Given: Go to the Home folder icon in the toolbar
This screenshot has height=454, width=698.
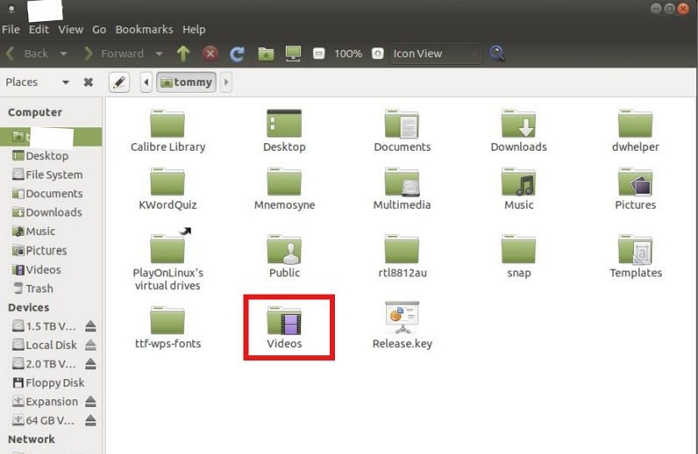Looking at the screenshot, I should pyautogui.click(x=266, y=54).
